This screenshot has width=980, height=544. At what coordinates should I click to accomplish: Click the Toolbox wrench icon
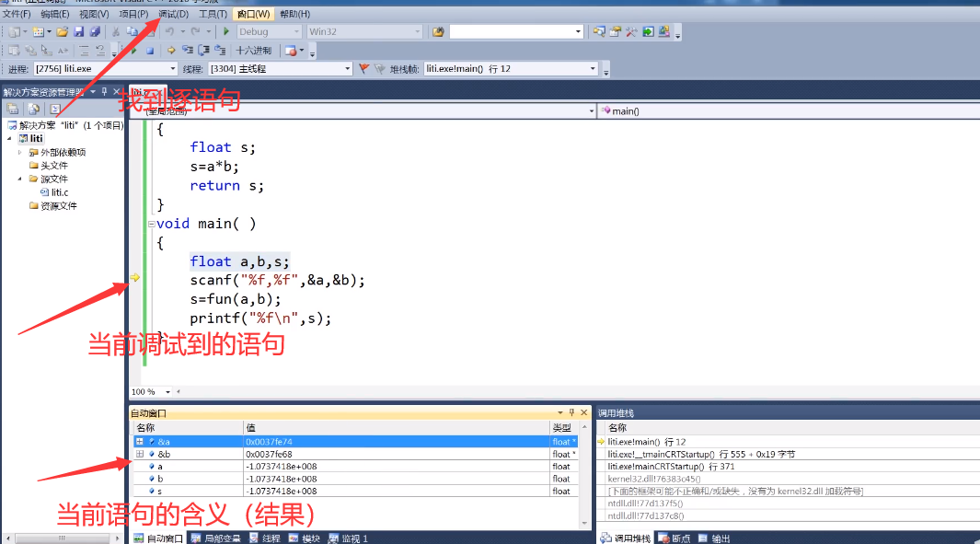(631, 31)
